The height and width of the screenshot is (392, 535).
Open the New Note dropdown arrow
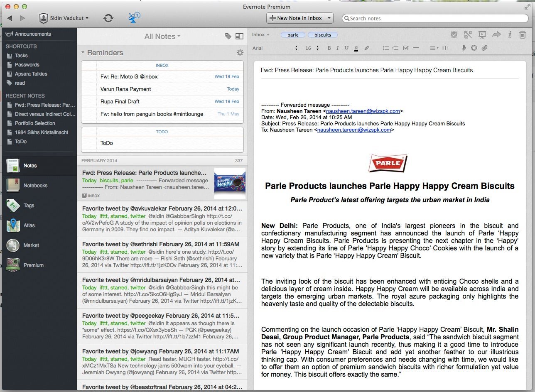tap(329, 18)
